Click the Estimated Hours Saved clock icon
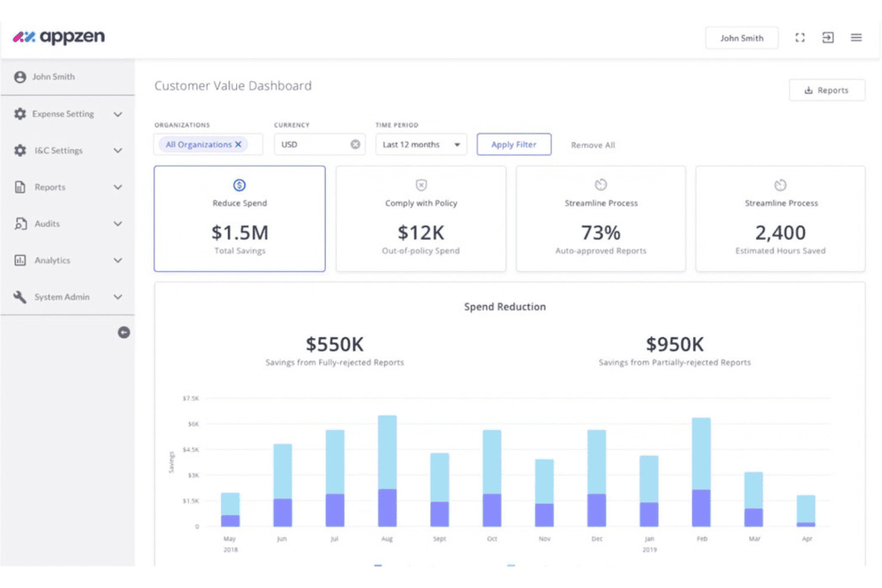 click(x=780, y=185)
